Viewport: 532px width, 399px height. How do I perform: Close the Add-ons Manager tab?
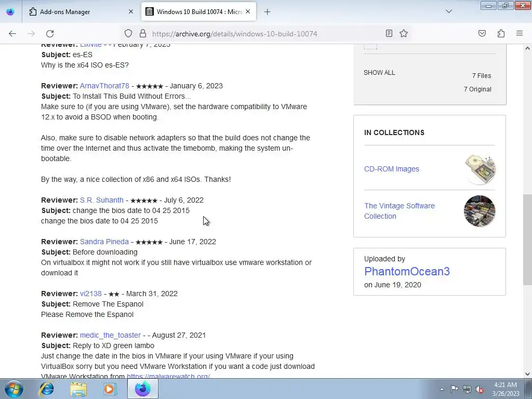(x=131, y=12)
